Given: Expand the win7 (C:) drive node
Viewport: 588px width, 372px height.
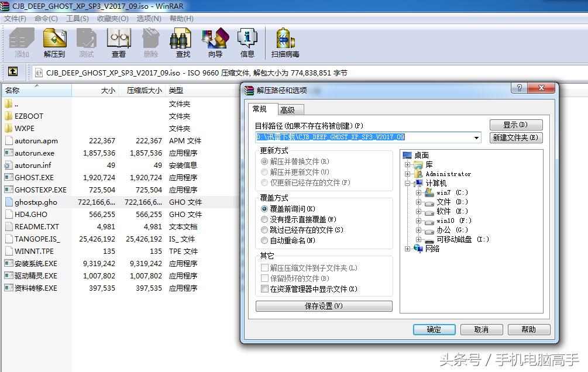Looking at the screenshot, I should 418,192.
